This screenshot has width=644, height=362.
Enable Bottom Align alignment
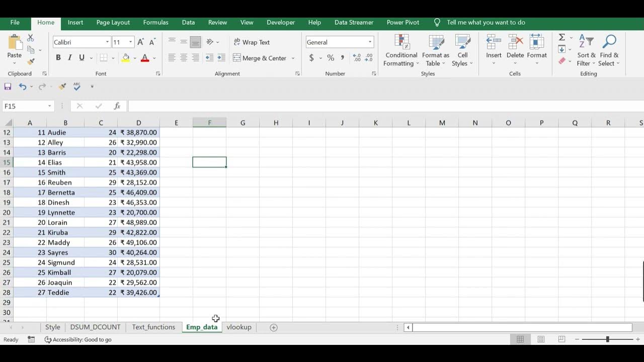coord(196,42)
